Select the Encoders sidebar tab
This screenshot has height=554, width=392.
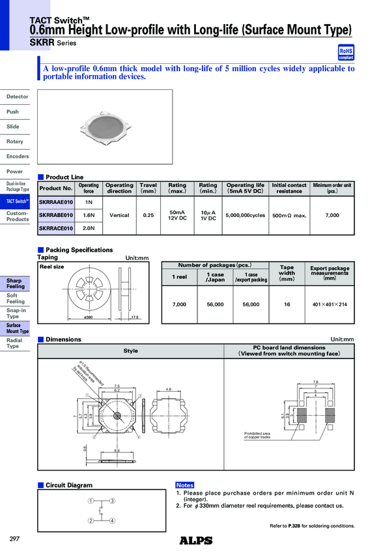point(15,156)
